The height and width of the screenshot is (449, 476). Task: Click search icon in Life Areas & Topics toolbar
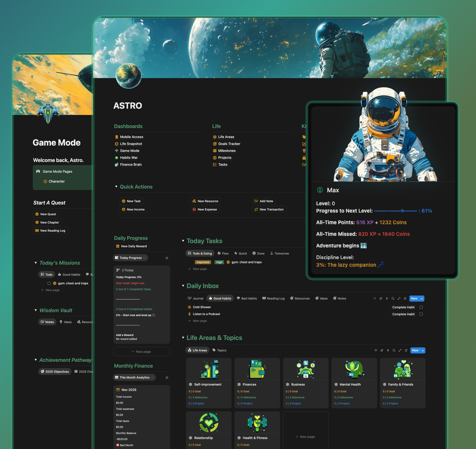394,350
